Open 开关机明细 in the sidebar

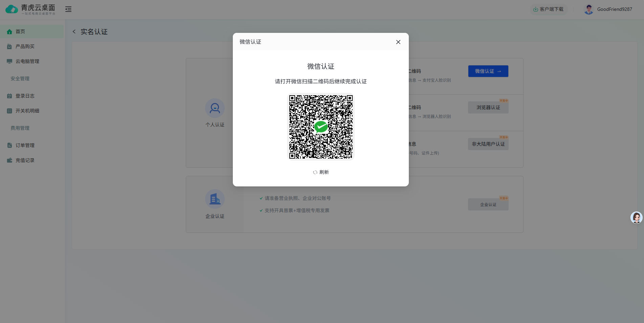point(32,111)
